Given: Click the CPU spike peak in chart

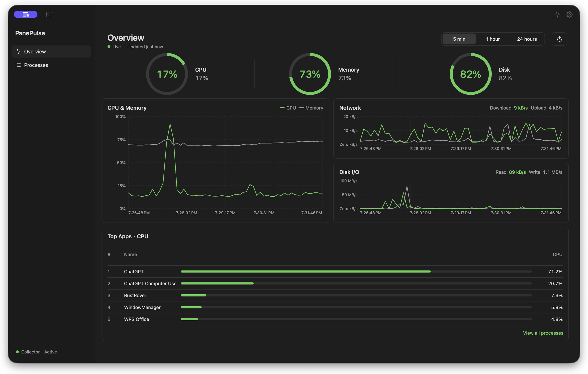Looking at the screenshot, I should coord(170,124).
